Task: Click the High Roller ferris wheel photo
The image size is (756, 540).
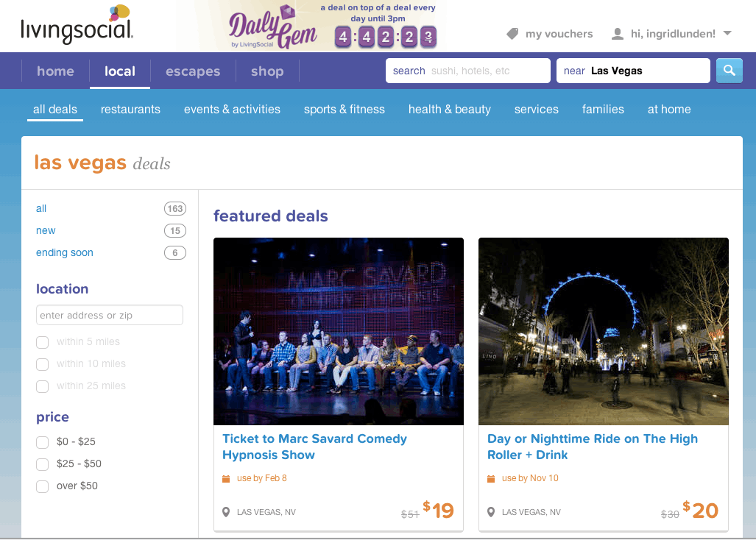Action: point(603,331)
